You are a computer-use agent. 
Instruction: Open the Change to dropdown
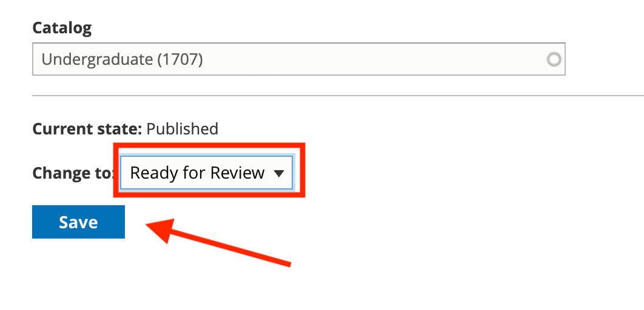coord(206,173)
